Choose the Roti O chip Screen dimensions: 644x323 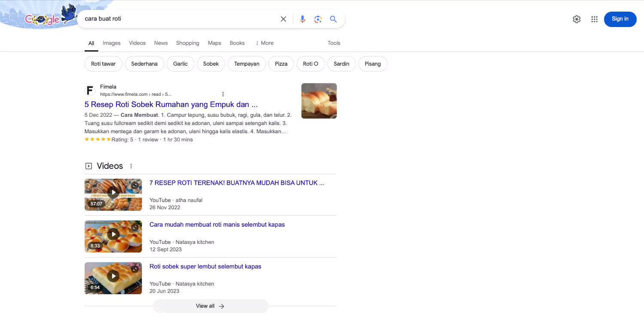pos(310,64)
